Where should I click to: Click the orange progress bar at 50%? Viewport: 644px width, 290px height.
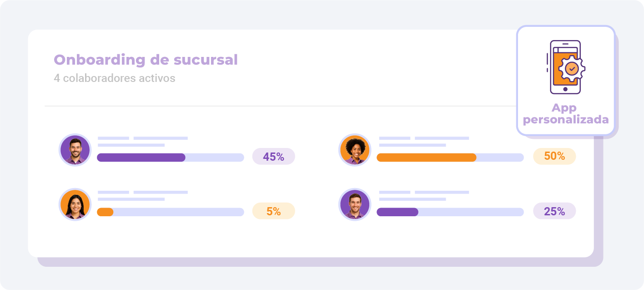pos(450,158)
